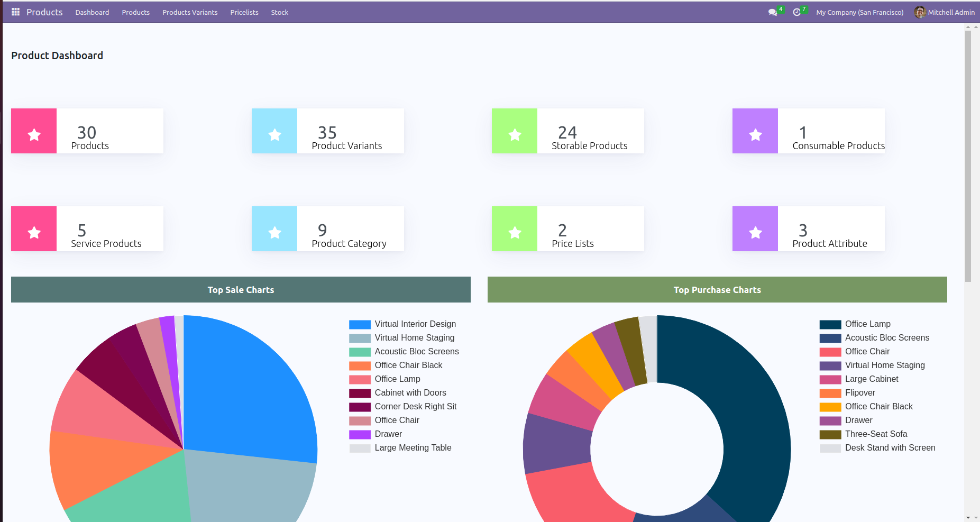Click the Product Dashboard heading
The width and height of the screenshot is (980, 522).
(x=57, y=56)
